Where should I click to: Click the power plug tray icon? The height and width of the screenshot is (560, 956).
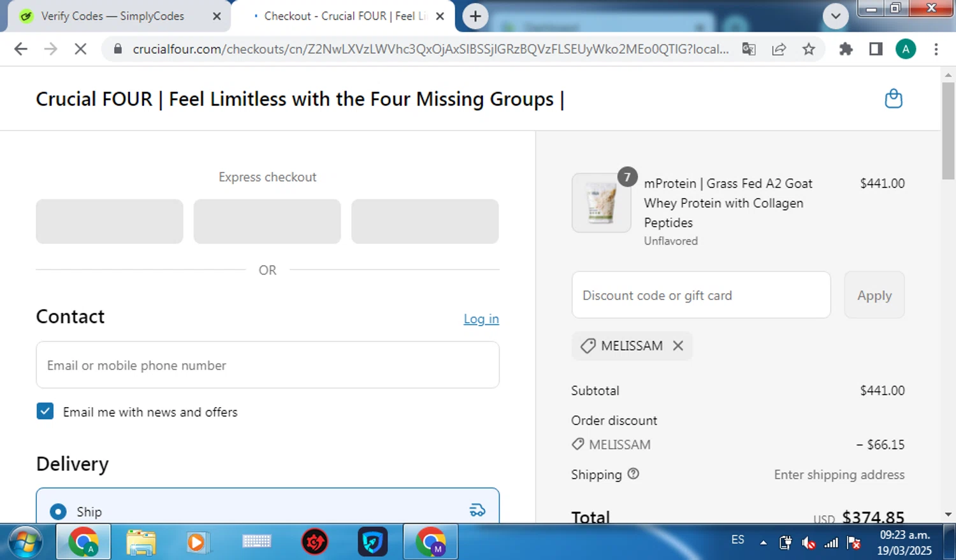[x=786, y=543]
